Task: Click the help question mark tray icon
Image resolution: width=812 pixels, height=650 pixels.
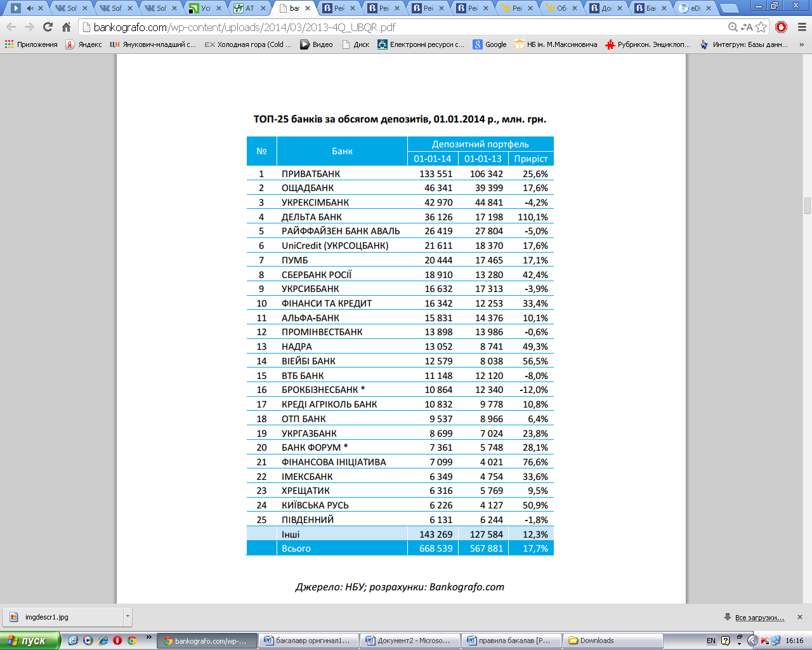Action: (726, 640)
